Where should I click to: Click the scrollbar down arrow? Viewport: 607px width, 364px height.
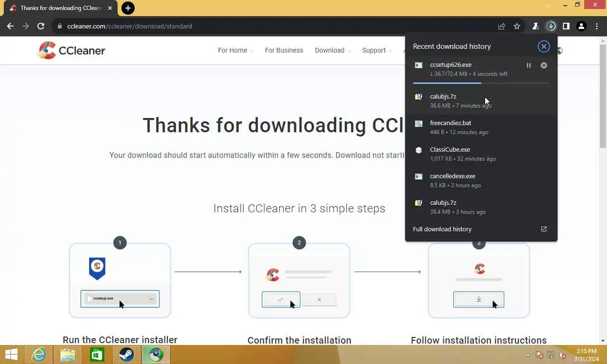pyautogui.click(x=603, y=340)
